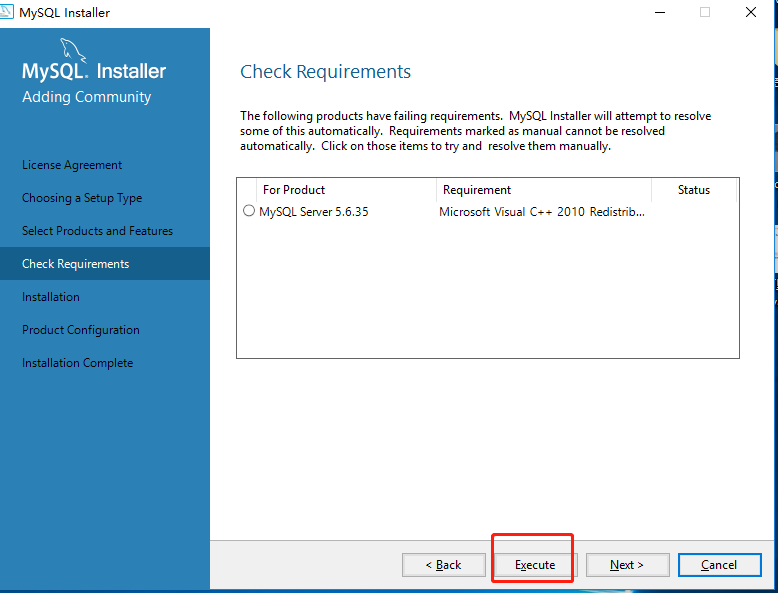
Task: Click the For Product column header
Action: [346, 190]
